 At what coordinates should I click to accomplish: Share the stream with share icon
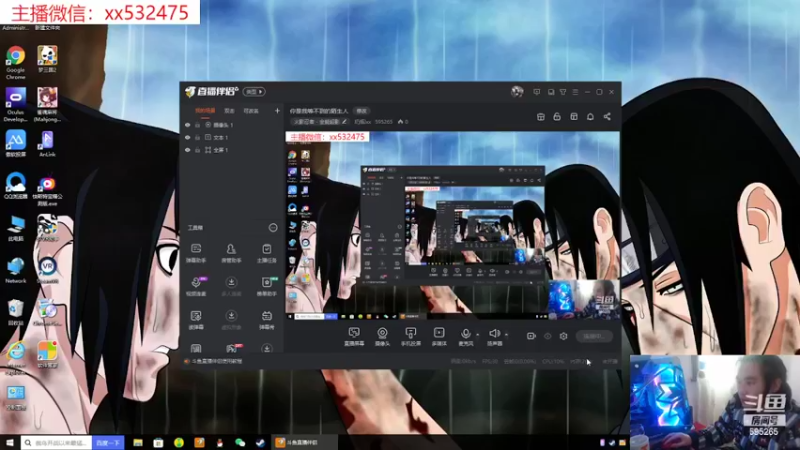607,117
